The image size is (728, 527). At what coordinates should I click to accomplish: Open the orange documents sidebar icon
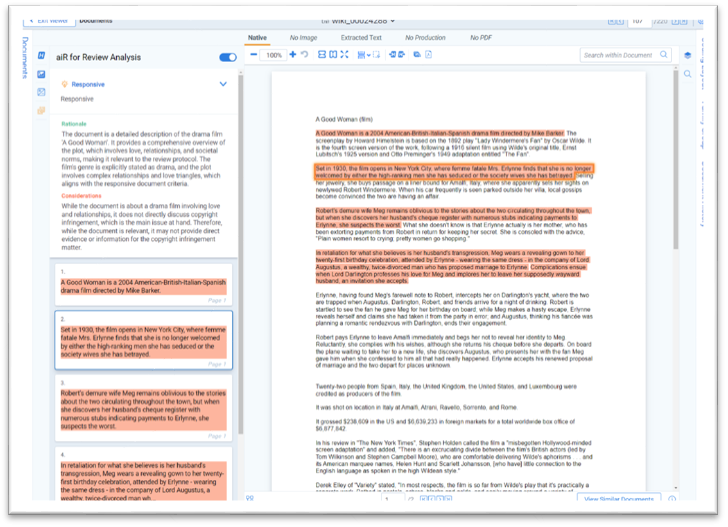coord(41,111)
